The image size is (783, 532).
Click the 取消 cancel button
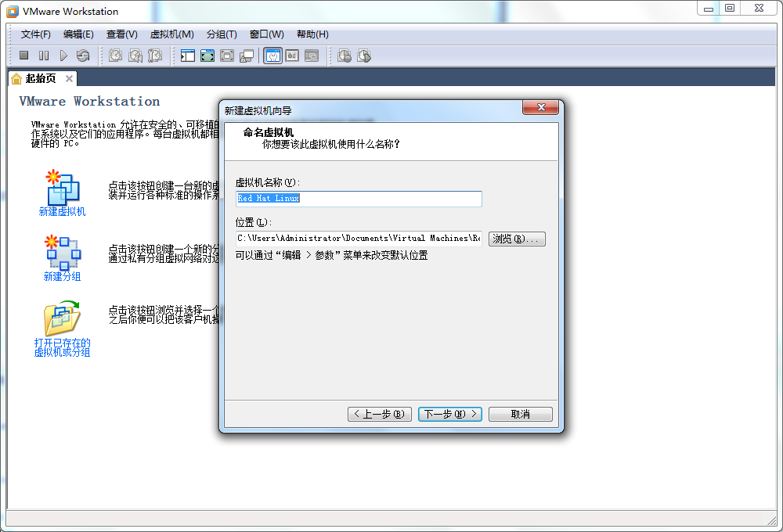521,414
